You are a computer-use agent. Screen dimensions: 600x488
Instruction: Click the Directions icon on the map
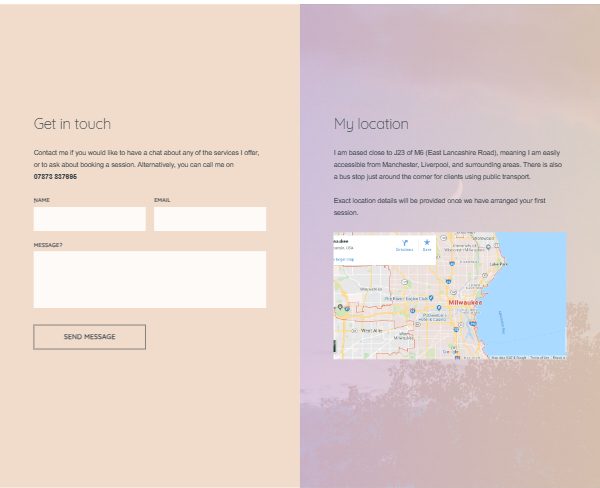(x=404, y=243)
